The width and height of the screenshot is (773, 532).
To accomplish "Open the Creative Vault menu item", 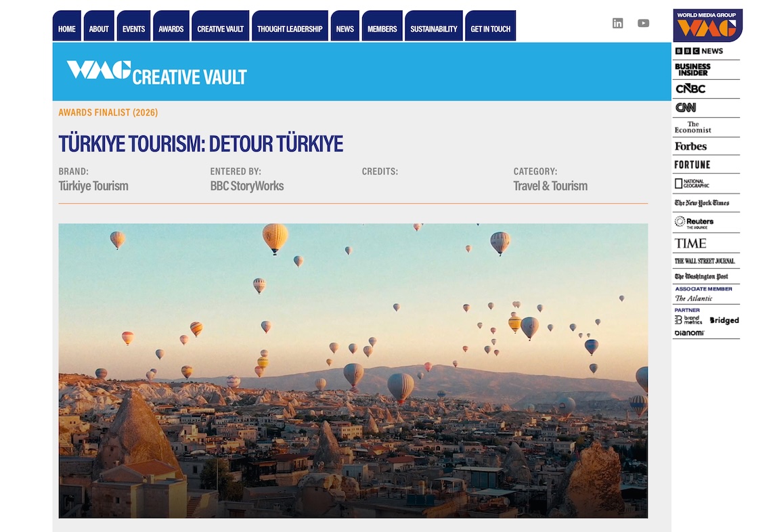I will click(221, 26).
